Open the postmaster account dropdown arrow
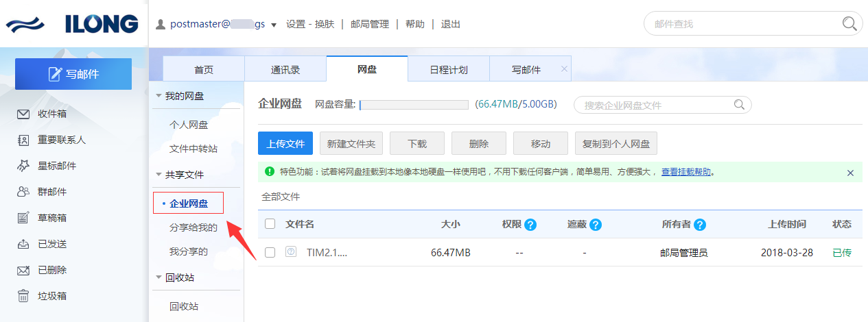The image size is (868, 322). click(274, 25)
